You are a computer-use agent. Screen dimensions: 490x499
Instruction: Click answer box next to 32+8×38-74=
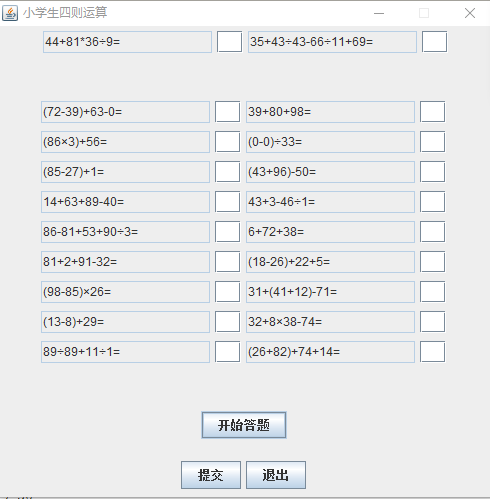click(x=432, y=322)
